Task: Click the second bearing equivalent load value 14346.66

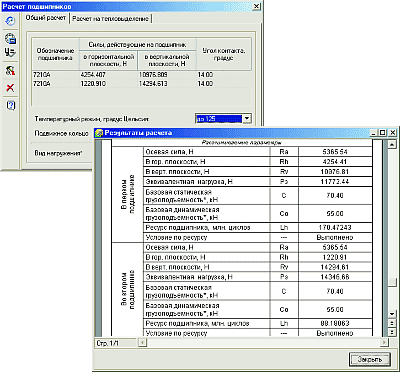Action: (x=335, y=277)
